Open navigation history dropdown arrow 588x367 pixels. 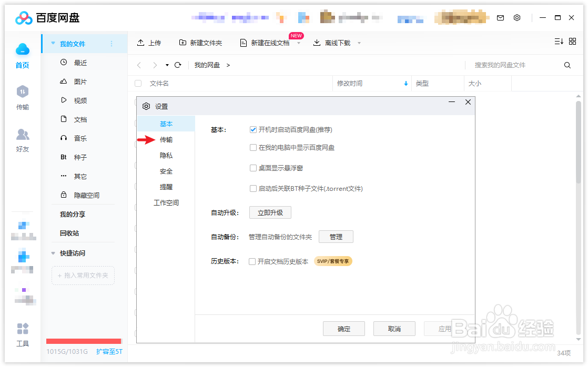coord(167,65)
